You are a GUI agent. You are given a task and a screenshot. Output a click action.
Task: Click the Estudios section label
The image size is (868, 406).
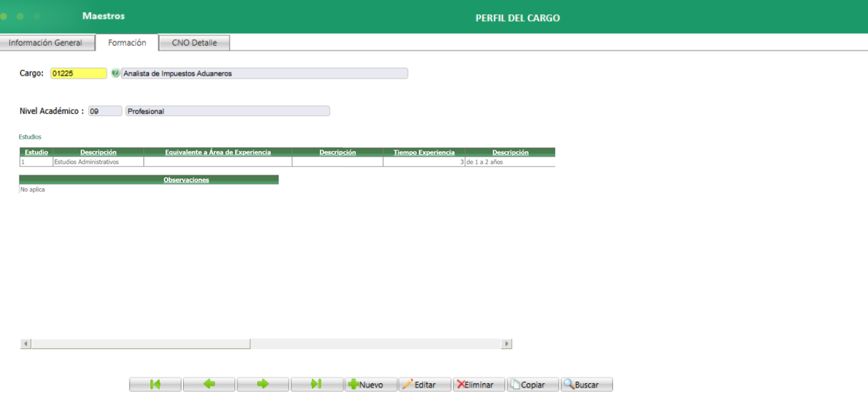click(30, 136)
